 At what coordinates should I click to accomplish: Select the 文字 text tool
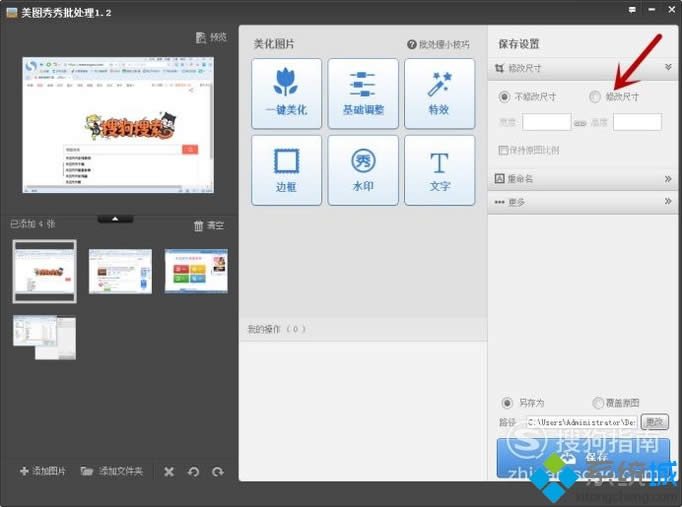439,169
